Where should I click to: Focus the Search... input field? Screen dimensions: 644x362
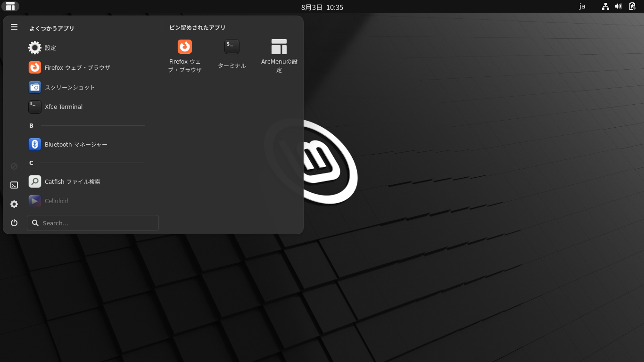pos(93,223)
